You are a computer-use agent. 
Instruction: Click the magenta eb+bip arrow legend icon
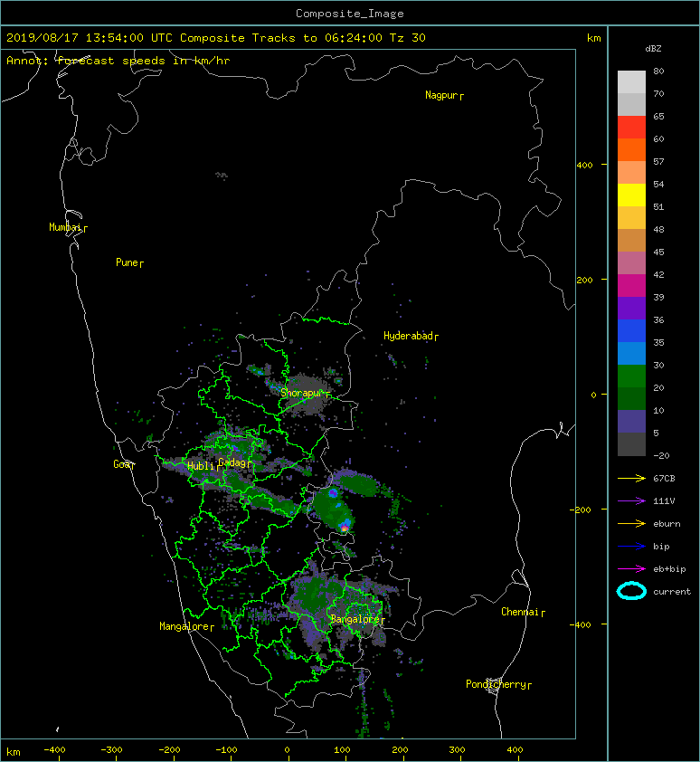tap(631, 568)
